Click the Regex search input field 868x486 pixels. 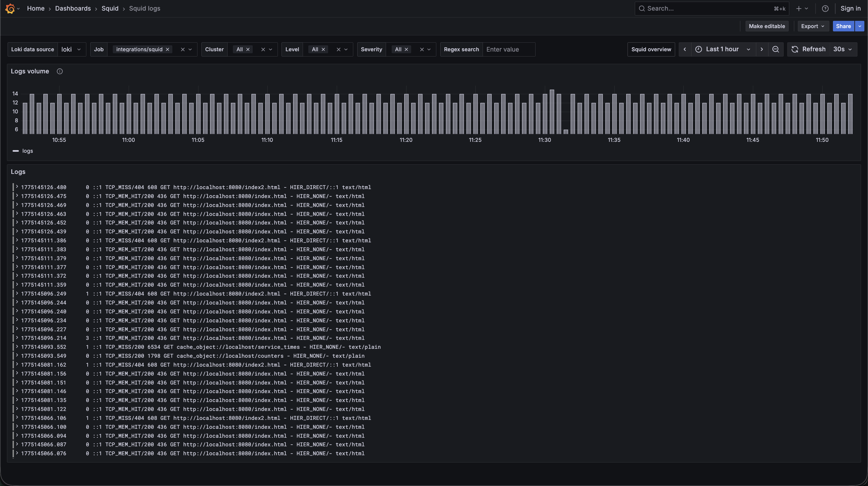508,50
